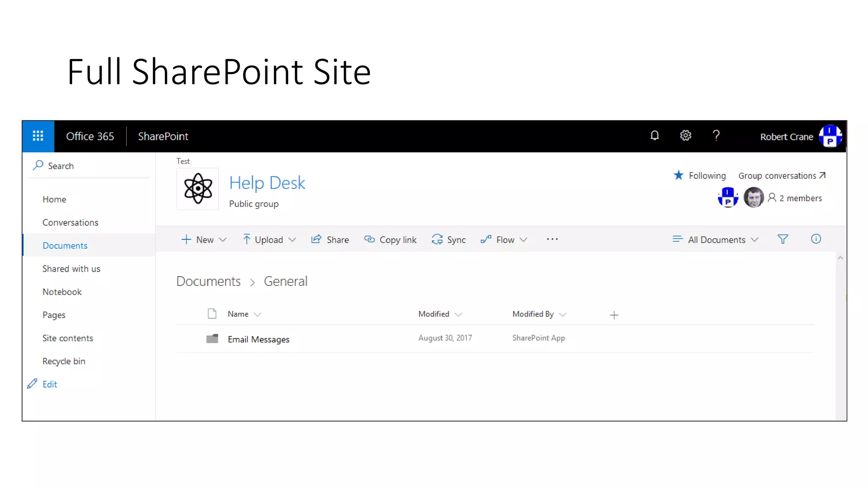The height and width of the screenshot is (488, 868).
Task: Open the Office 365 app launcher waffle
Action: pyautogui.click(x=38, y=136)
